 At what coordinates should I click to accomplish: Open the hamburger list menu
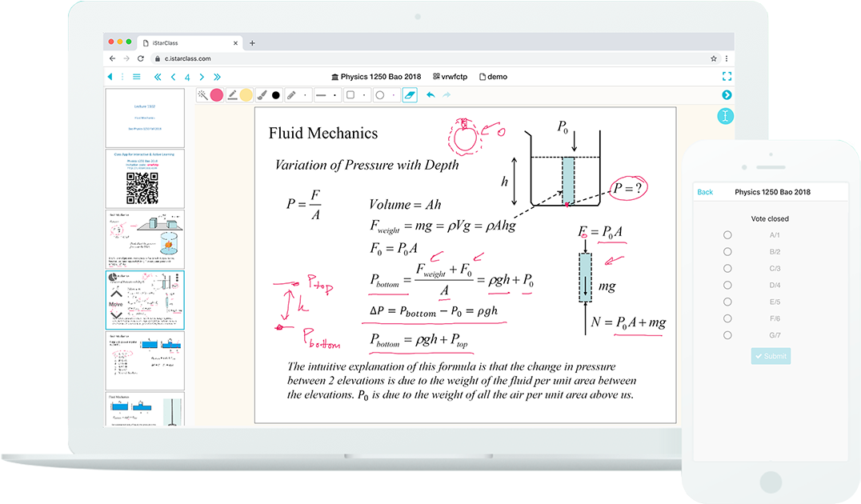pos(137,77)
